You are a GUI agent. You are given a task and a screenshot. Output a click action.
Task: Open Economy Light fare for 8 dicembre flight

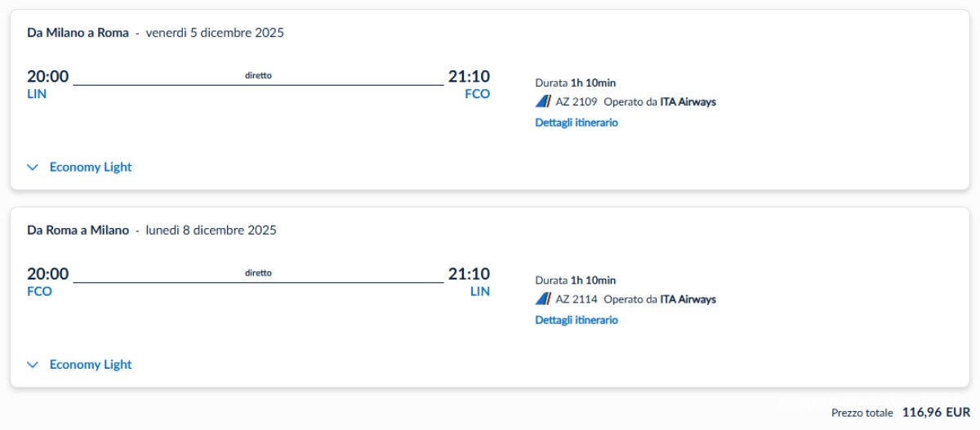[90, 365]
